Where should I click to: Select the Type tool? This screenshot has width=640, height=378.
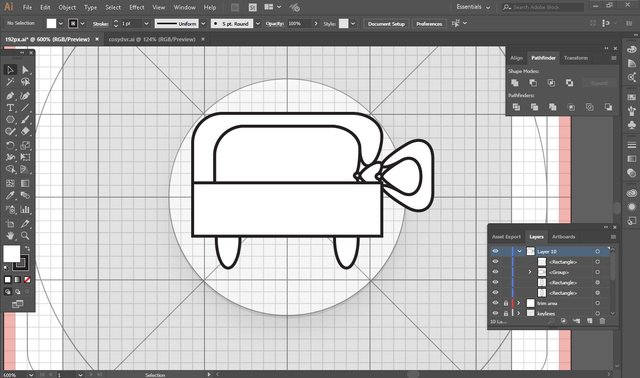pos(10,108)
